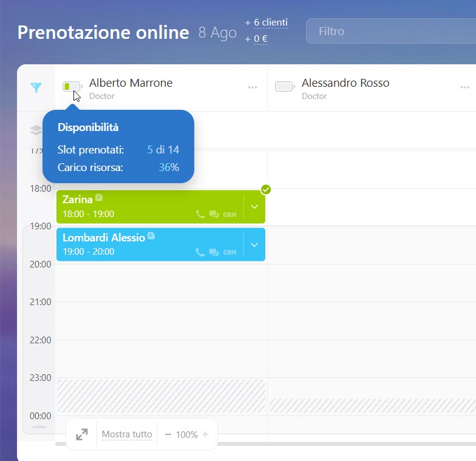The height and width of the screenshot is (461, 476).
Task: Expand the Zarina booking dropdown chevron
Action: tap(254, 207)
